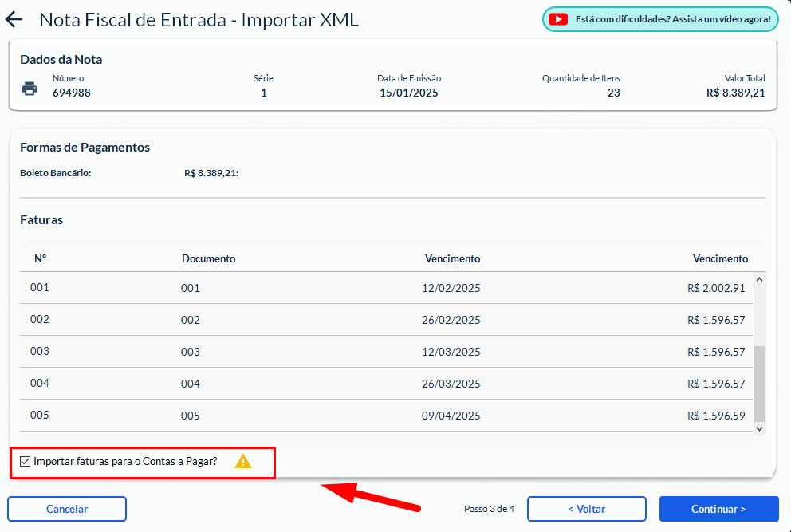The width and height of the screenshot is (791, 532).
Task: Click the back arrow icon
Action: (x=14, y=20)
